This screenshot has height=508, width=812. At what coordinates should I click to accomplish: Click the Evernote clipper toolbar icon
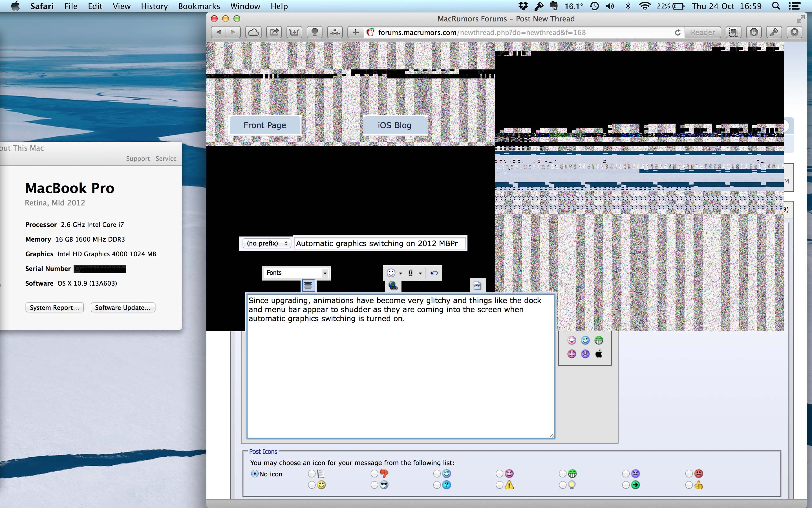coord(734,32)
